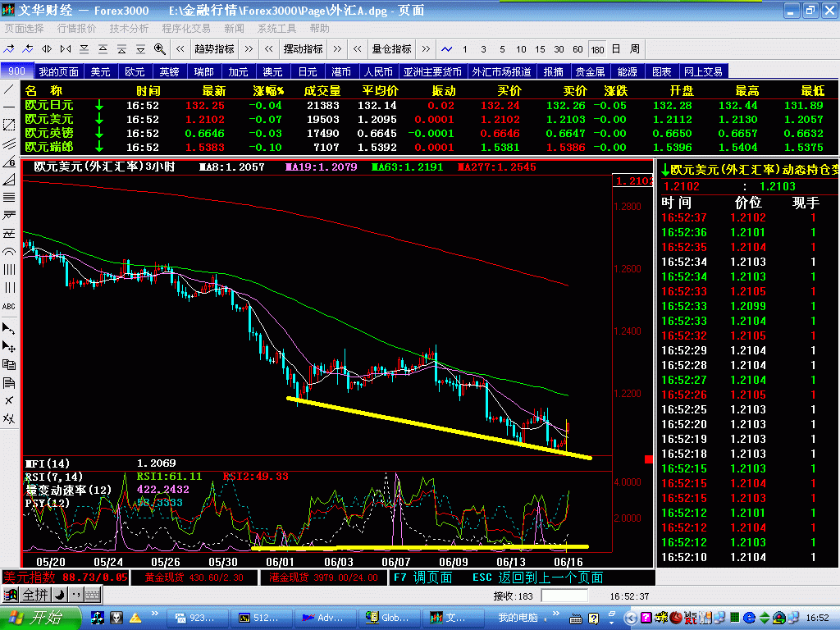
Task: Click the blue zigzag tick chart icon
Action: [x=447, y=49]
